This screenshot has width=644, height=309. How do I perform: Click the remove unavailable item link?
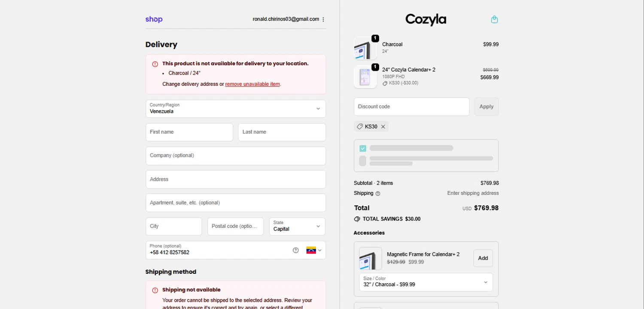[x=252, y=84]
